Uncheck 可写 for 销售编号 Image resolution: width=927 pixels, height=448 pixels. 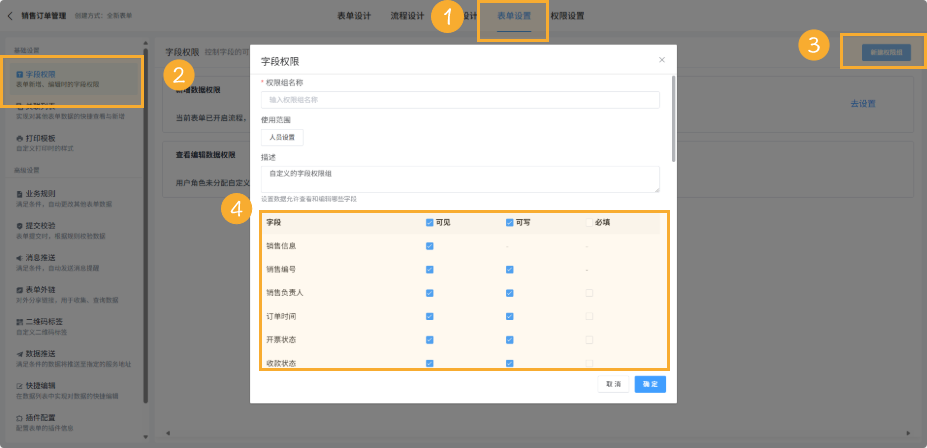point(510,270)
